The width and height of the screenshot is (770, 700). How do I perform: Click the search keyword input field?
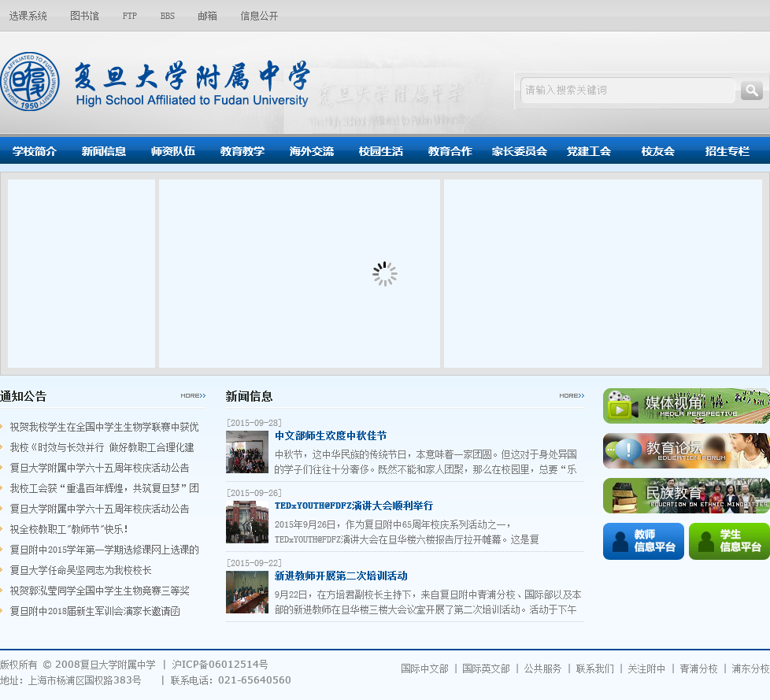pos(627,91)
